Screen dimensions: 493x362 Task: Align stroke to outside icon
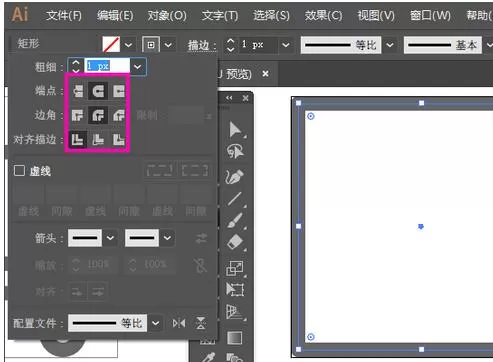(x=118, y=140)
